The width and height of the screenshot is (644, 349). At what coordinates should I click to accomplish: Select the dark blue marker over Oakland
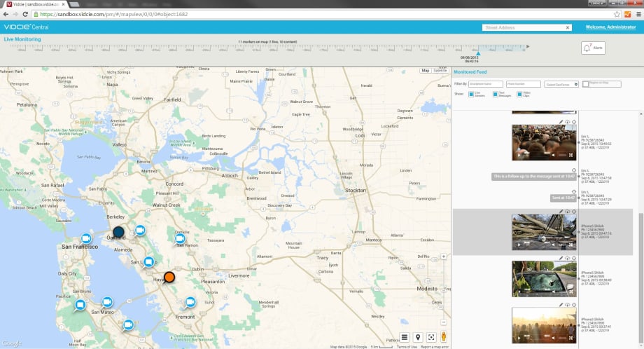[x=118, y=232]
